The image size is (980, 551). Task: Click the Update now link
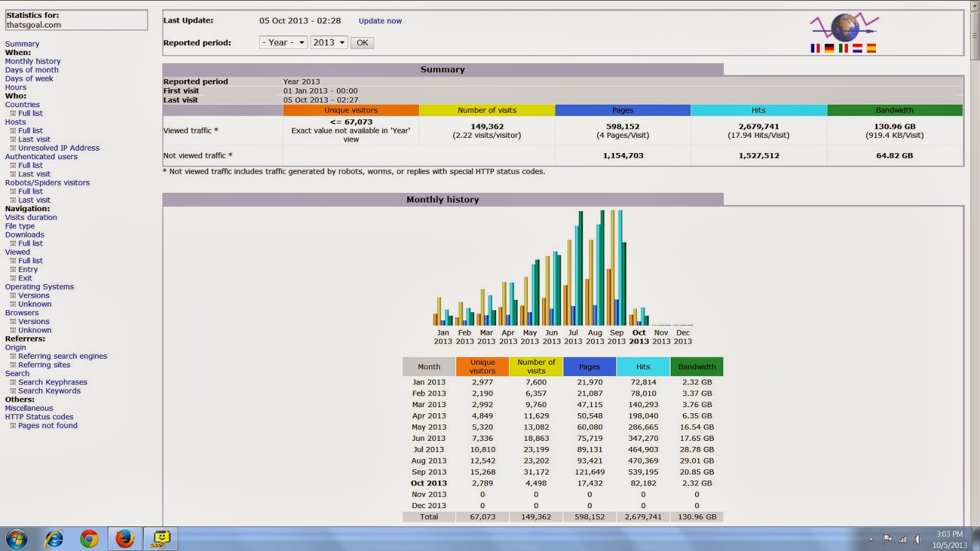(380, 21)
